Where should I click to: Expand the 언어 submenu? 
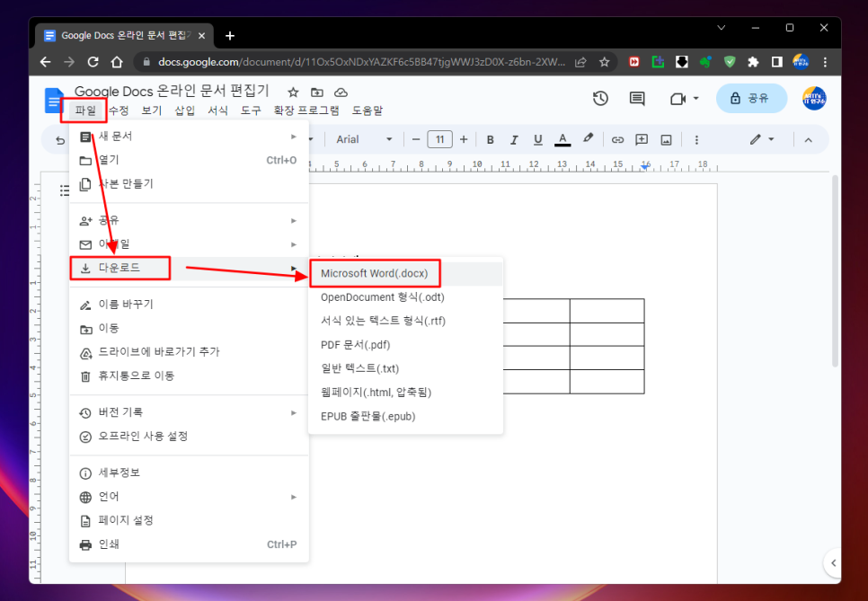click(x=189, y=497)
